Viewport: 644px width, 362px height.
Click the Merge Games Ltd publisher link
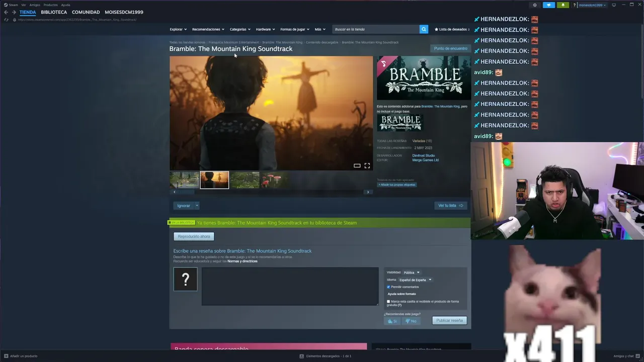tap(426, 160)
